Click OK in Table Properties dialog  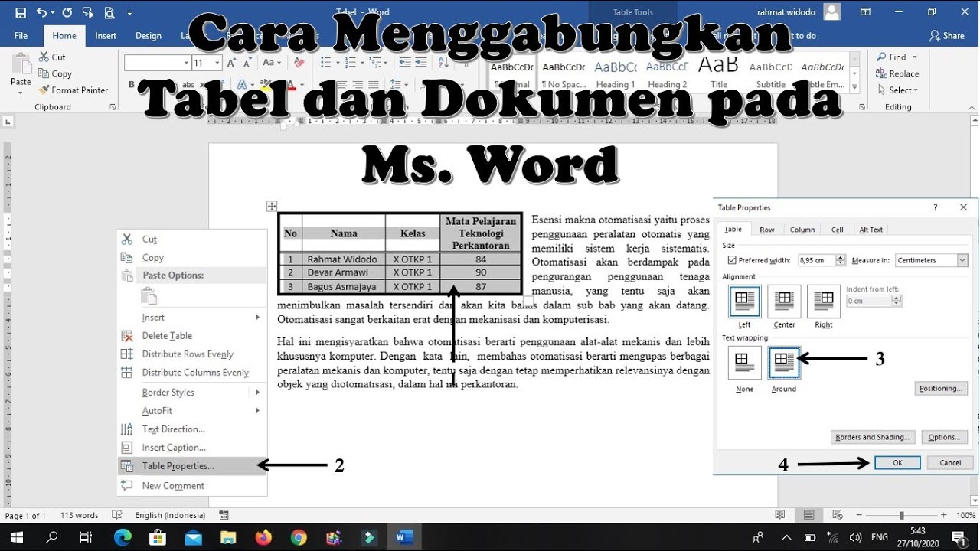coord(897,462)
